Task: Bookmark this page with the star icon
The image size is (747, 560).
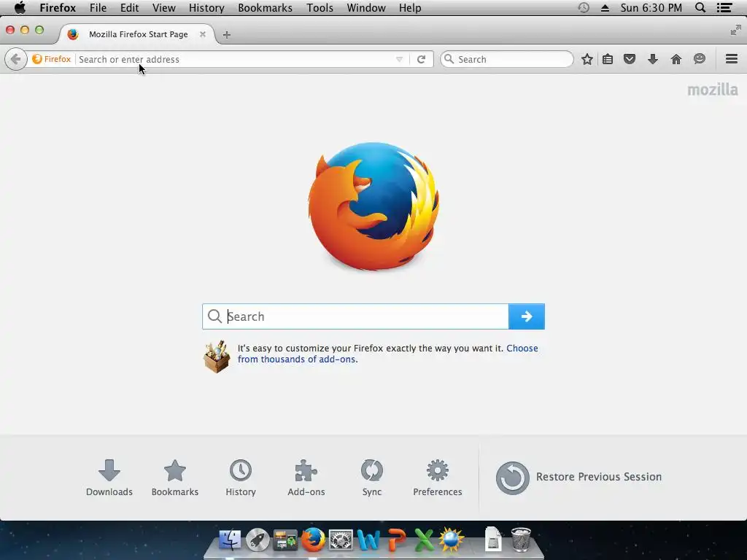Action: [587, 60]
